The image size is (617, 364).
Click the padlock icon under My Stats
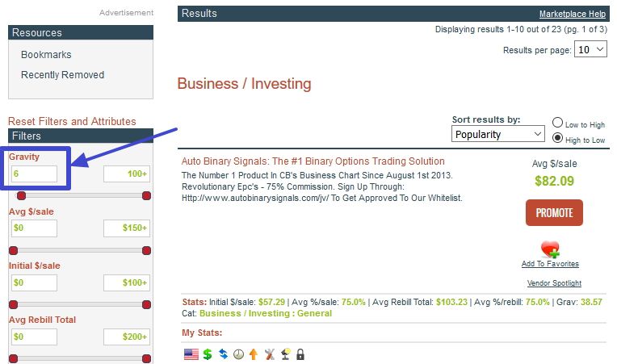[300, 354]
